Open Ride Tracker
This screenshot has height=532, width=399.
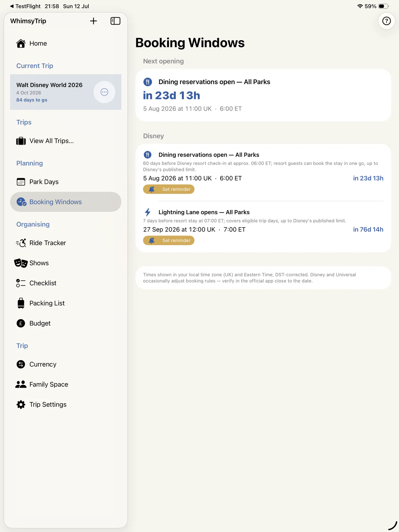[x=66, y=243]
